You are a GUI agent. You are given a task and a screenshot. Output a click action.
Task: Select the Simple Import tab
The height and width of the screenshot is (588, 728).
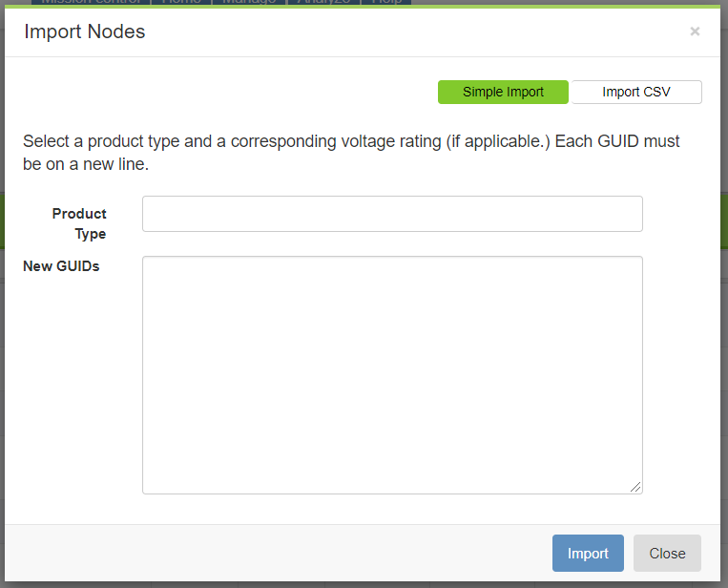coord(503,93)
